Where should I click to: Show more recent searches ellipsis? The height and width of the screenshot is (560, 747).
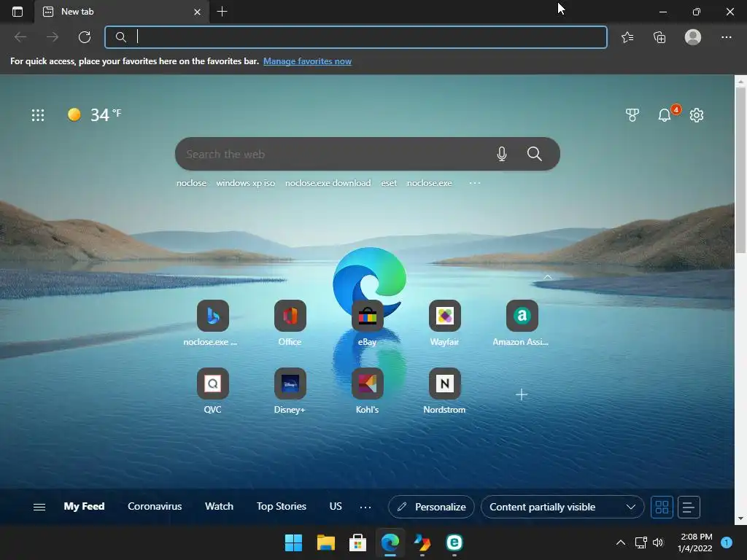pos(474,183)
